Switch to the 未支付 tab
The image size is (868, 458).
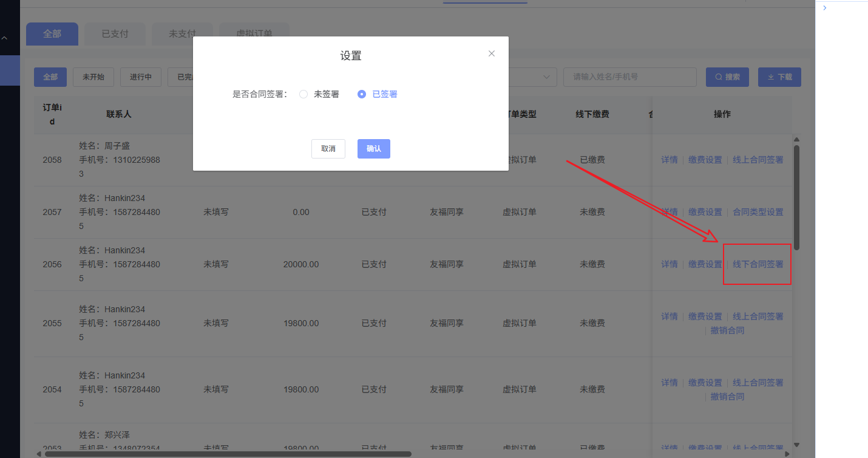[x=182, y=34]
